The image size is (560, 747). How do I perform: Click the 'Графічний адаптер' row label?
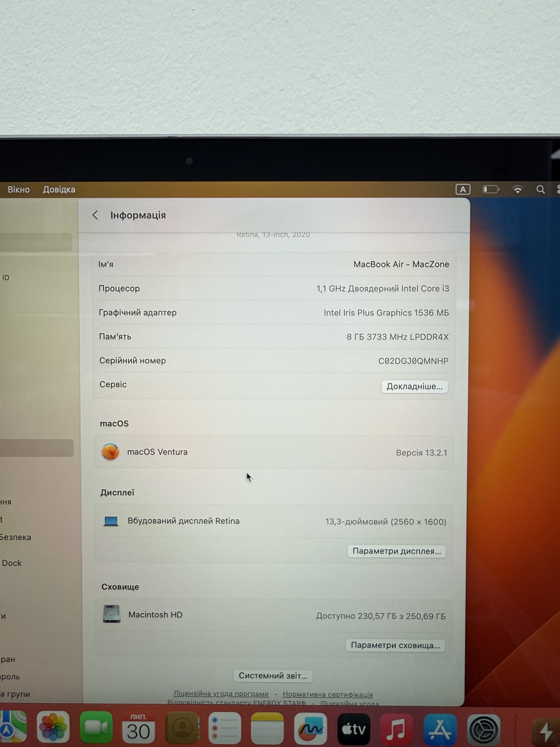138,313
